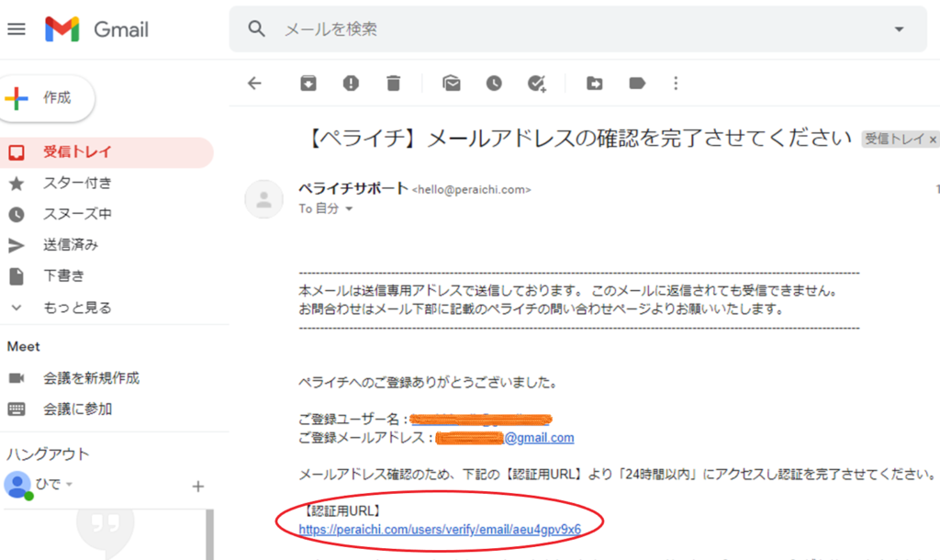Viewport: 940px width, 560px height.
Task: Click sender avatar of ペライチサポート
Action: point(263,199)
